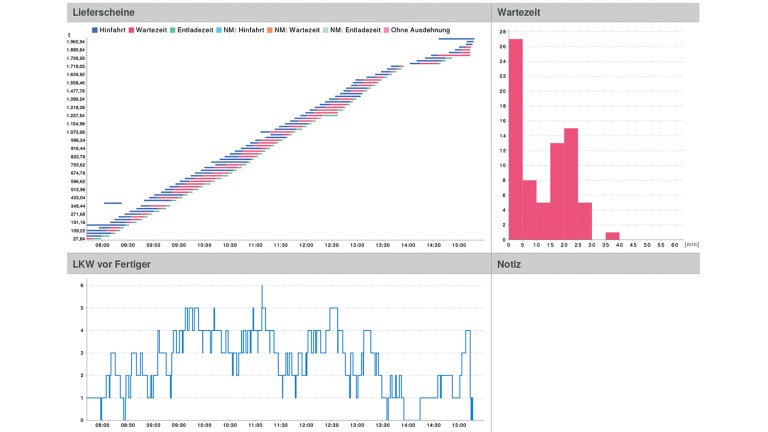Click the 12:00 label on Lieferscheine time axis
The width and height of the screenshot is (768, 432).
coord(306,244)
